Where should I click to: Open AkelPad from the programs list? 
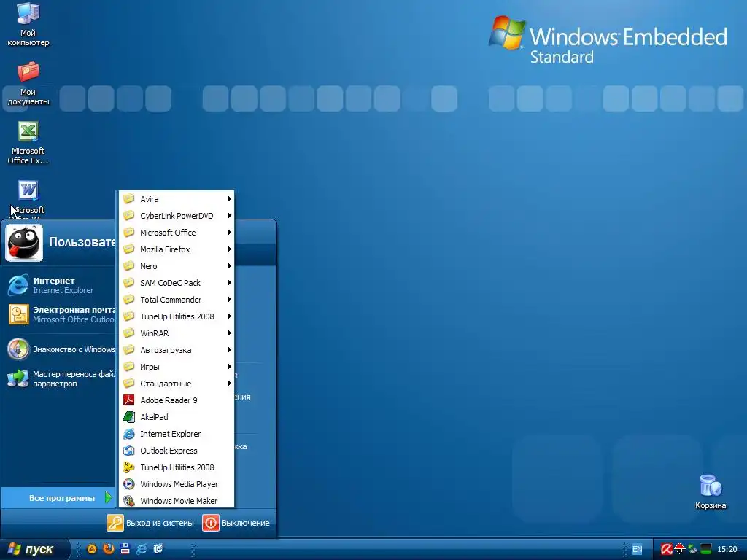(x=177, y=416)
